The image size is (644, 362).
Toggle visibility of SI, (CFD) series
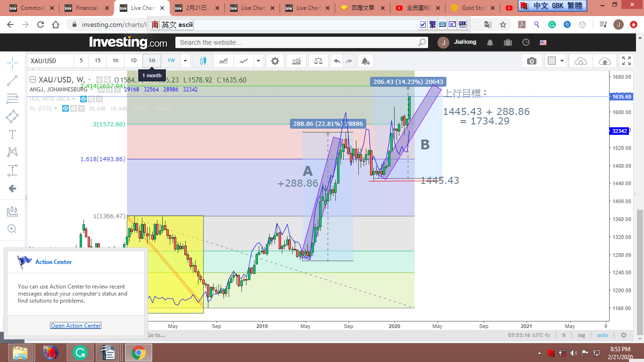(x=66, y=108)
